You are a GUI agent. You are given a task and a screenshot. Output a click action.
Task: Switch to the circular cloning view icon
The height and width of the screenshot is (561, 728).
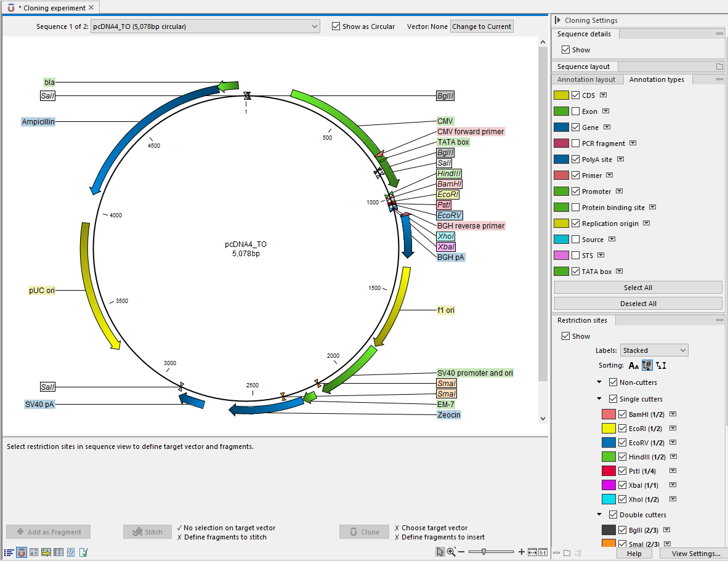coord(22,552)
